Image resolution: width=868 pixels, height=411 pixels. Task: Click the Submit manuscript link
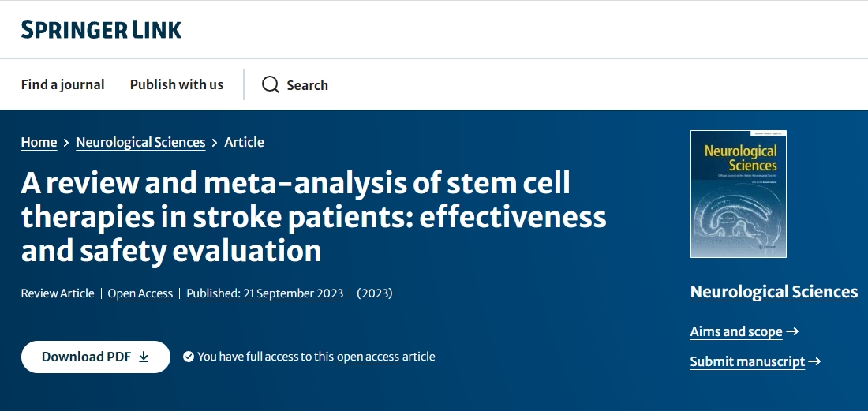pyautogui.click(x=747, y=361)
